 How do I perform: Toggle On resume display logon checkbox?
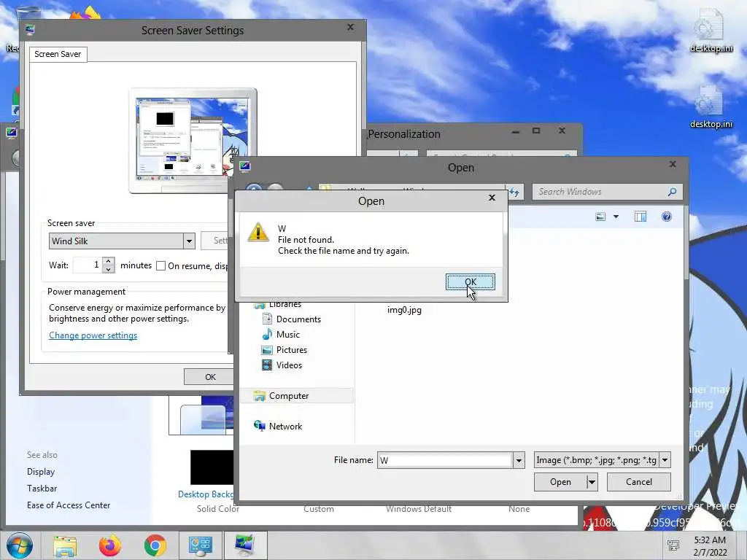[x=161, y=265]
